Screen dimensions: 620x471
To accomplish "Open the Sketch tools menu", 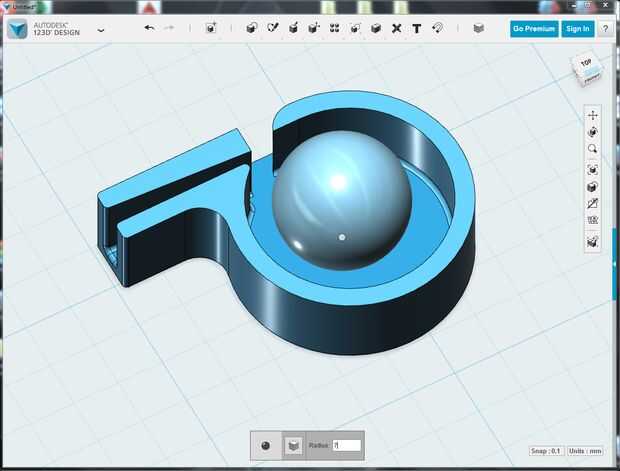I will tap(273, 28).
